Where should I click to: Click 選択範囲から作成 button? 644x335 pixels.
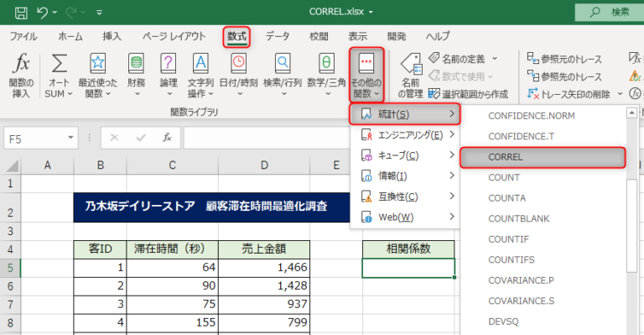click(x=468, y=94)
